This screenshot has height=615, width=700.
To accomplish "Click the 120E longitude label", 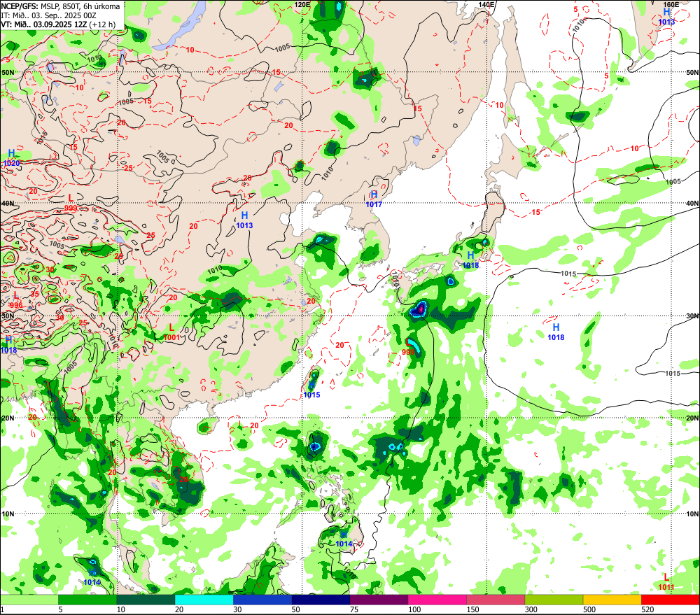I will tap(302, 4).
